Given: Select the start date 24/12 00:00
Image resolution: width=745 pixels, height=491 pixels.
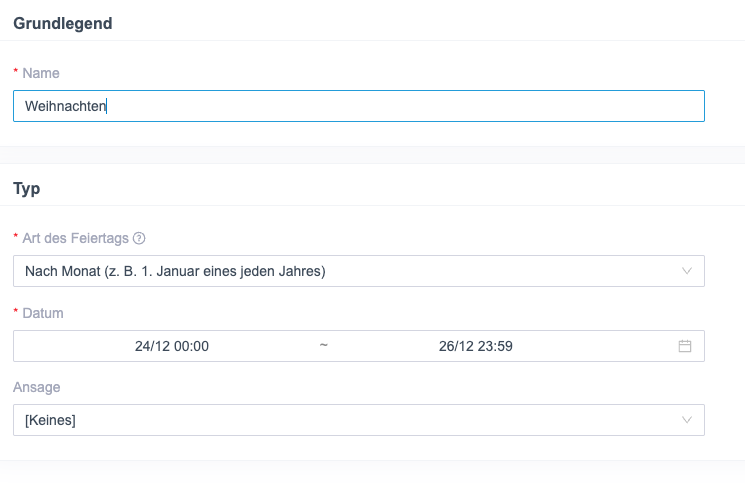Looking at the screenshot, I should [171, 346].
